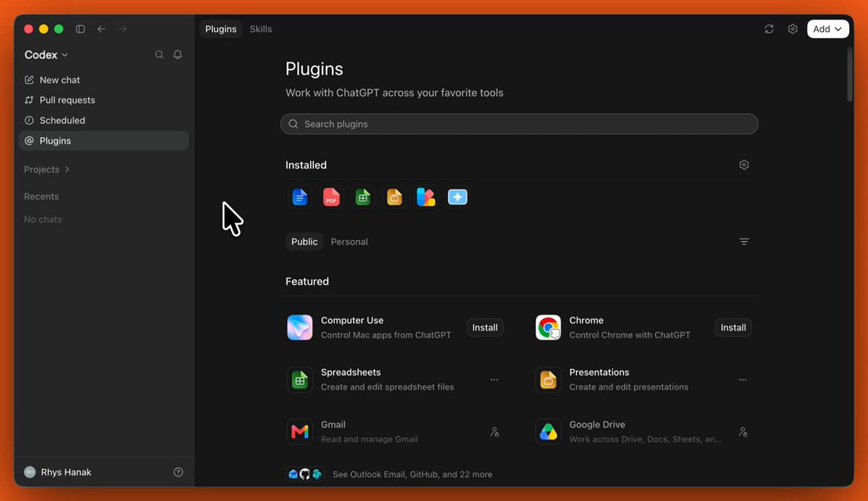Viewport: 868px width, 501px height.
Task: Switch to the Skills tab
Action: click(261, 29)
